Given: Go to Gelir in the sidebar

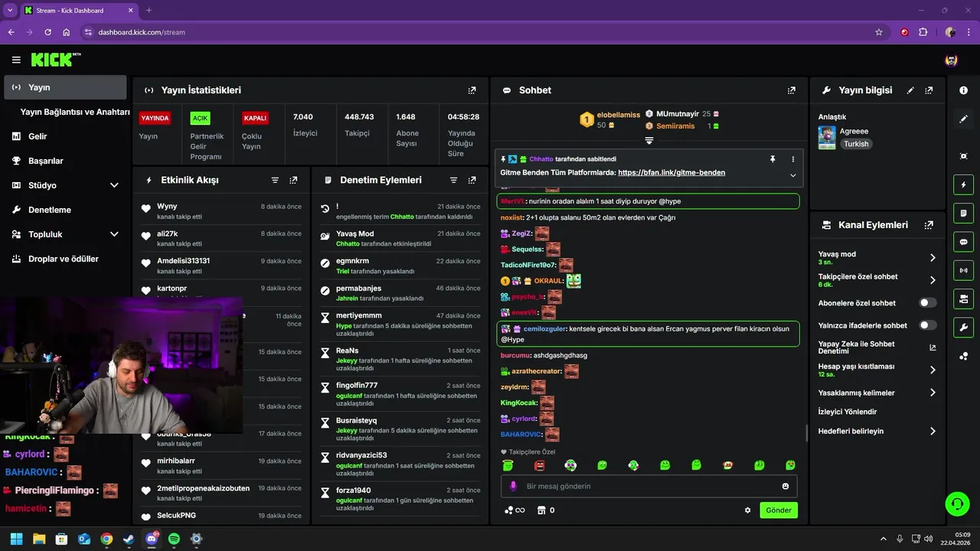Looking at the screenshot, I should coord(65,136).
